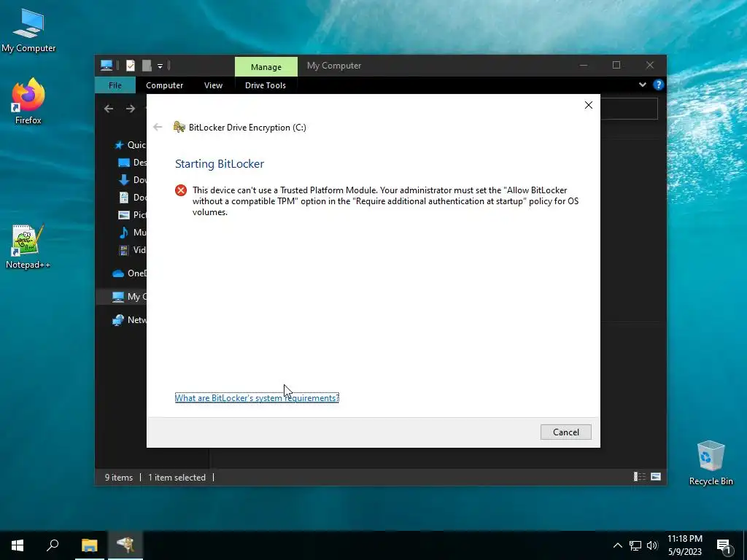
Task: Click the Cancel button in BitLocker dialog
Action: (565, 432)
